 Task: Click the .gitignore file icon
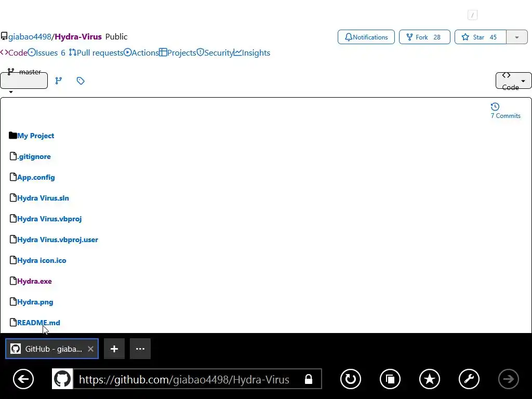coord(13,156)
